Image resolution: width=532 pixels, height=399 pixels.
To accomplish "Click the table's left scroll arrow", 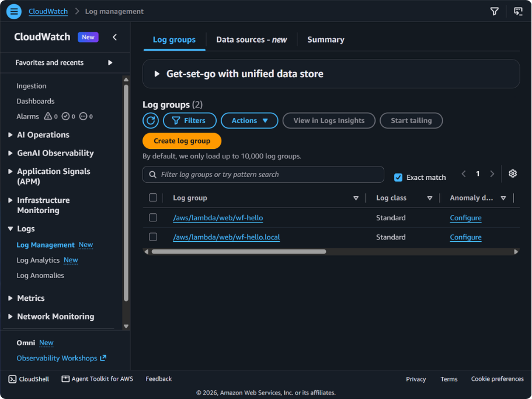I will 146,252.
